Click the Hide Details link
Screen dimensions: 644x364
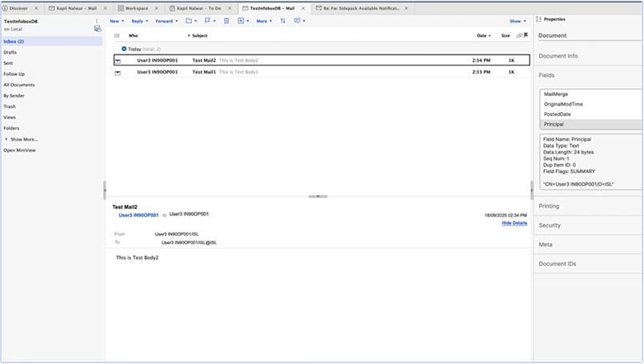(514, 223)
